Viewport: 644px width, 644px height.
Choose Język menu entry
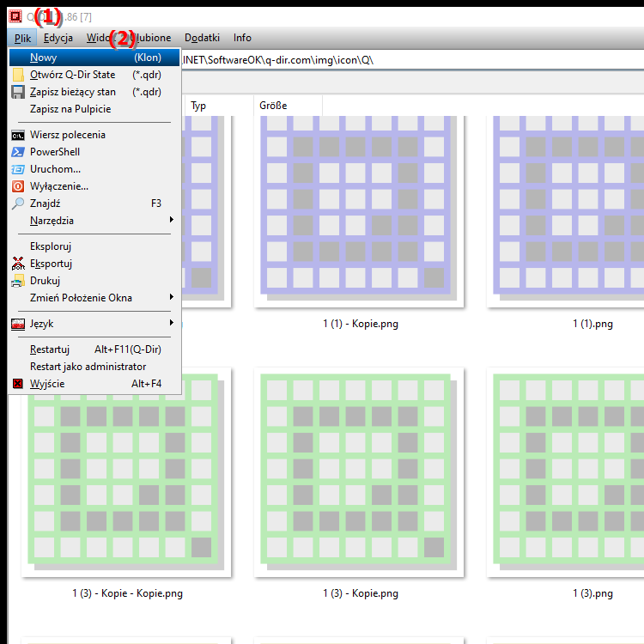[x=94, y=324]
